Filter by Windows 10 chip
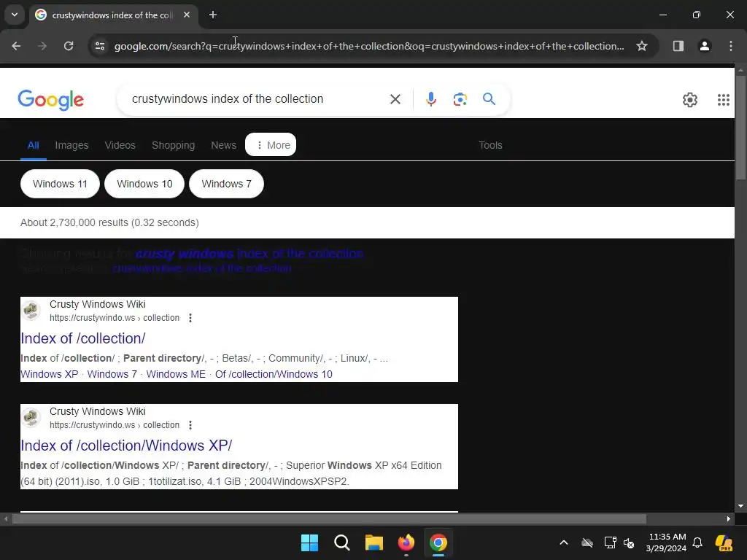Screen dimensions: 747x560 coord(144,184)
